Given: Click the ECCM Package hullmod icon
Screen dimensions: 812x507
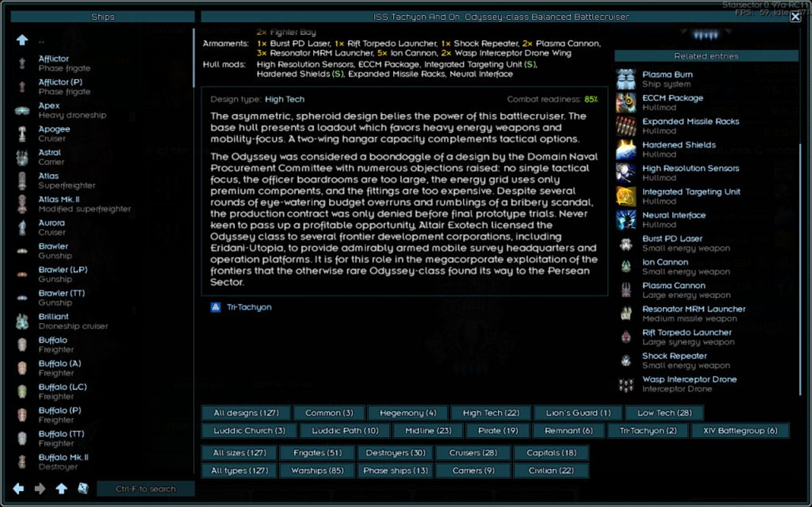Looking at the screenshot, I should (x=625, y=102).
